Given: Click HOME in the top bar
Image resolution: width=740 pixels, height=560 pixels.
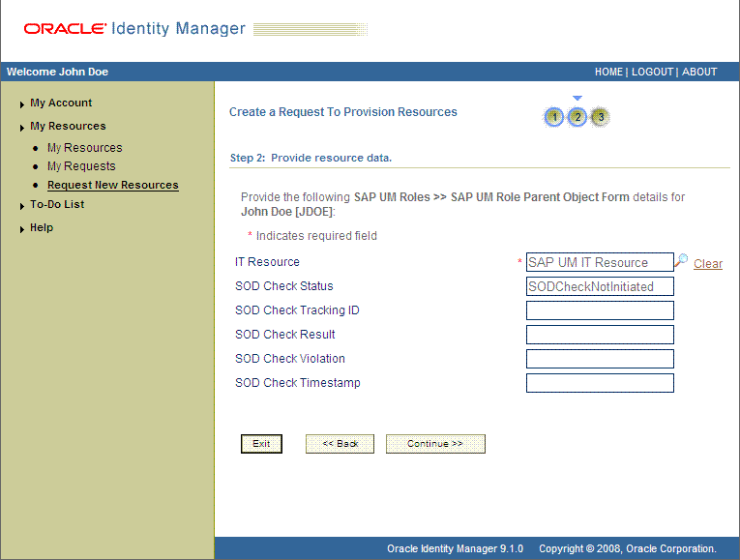Looking at the screenshot, I should (x=608, y=72).
